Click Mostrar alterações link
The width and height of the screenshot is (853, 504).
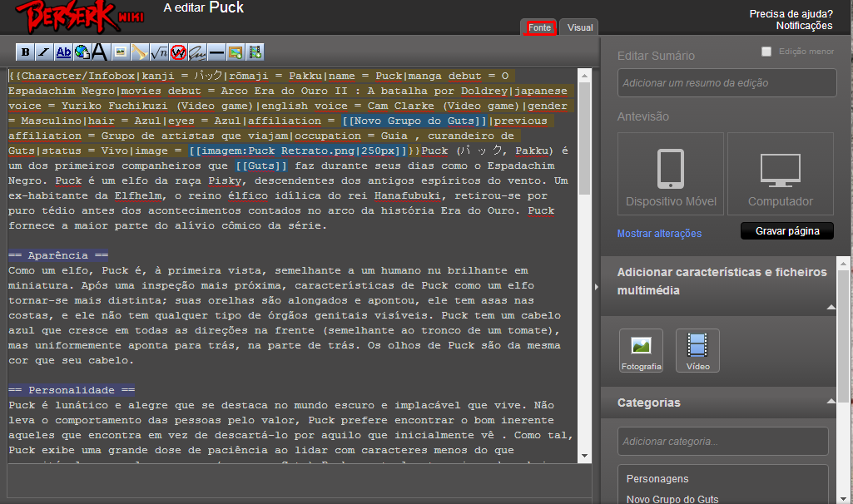click(x=659, y=233)
